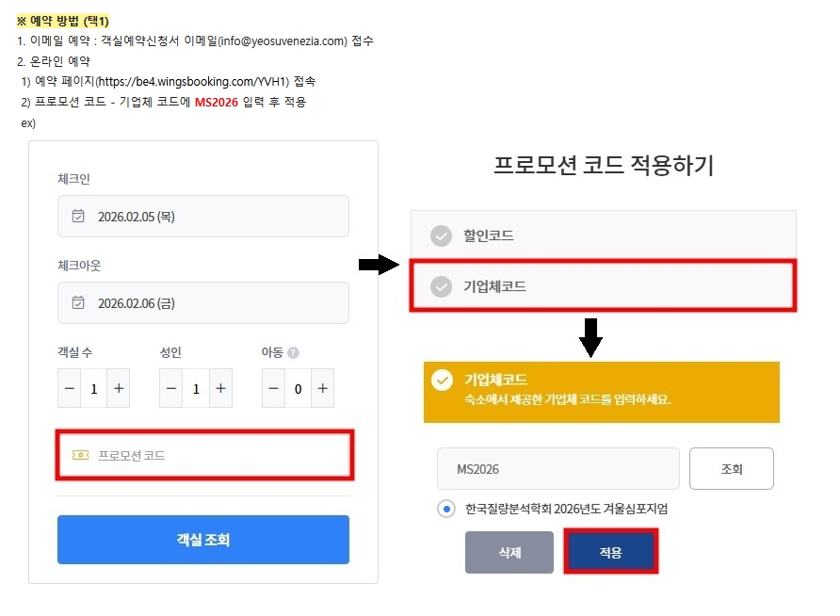Click the check-out calendar icon

point(78,302)
